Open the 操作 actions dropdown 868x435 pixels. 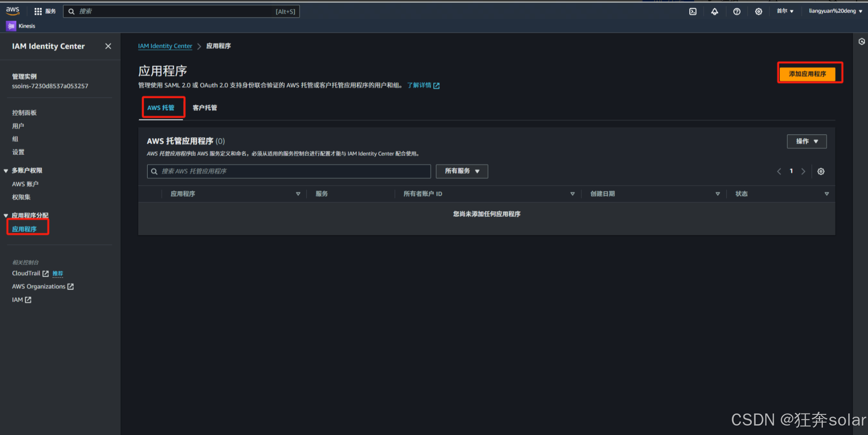pyautogui.click(x=807, y=142)
